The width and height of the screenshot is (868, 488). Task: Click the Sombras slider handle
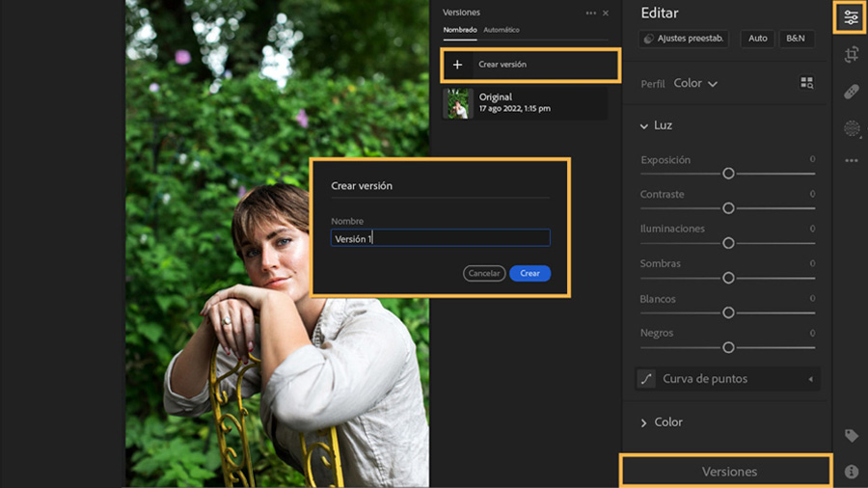pos(728,278)
